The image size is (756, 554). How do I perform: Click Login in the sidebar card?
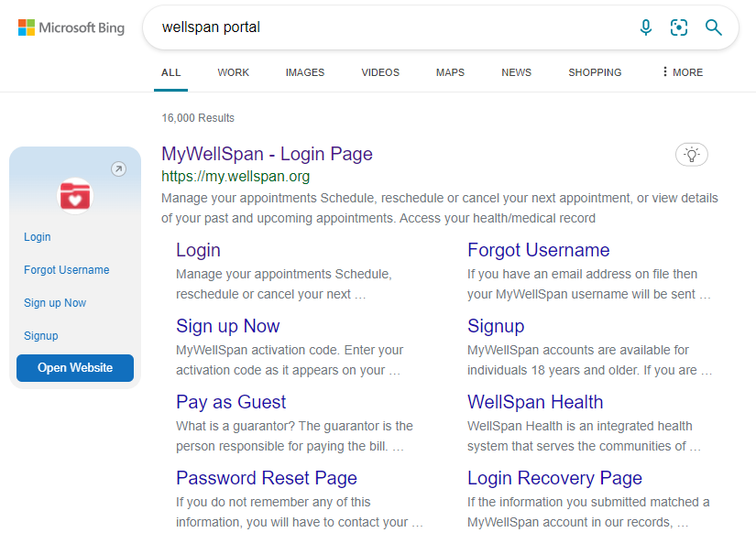[38, 237]
